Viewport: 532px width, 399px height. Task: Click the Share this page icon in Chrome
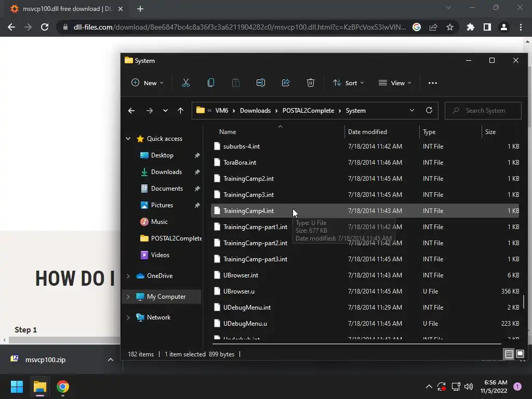pos(433,27)
